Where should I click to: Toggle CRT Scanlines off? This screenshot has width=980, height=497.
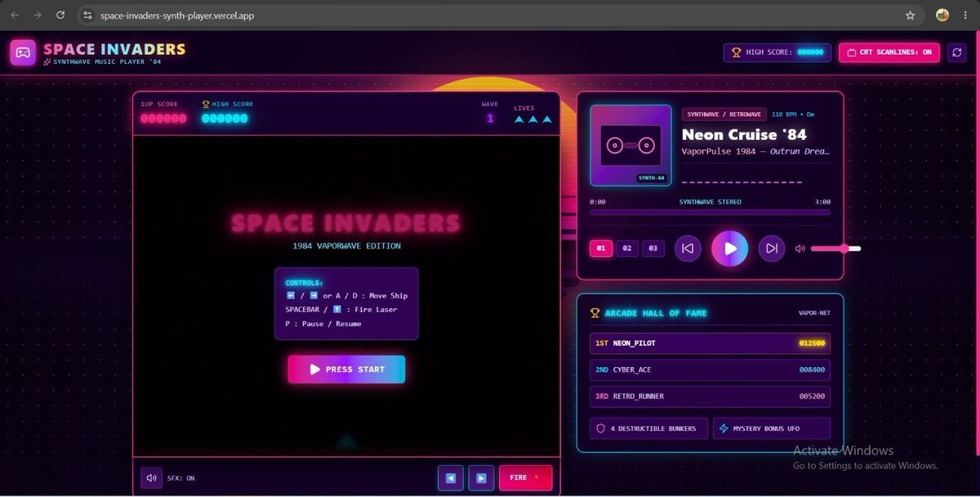coord(889,52)
